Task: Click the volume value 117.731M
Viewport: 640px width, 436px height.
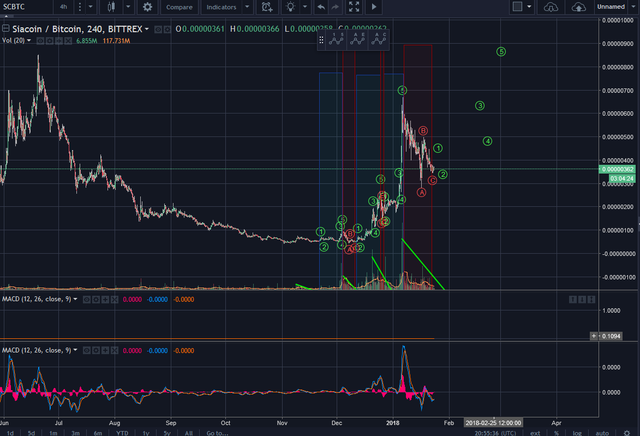Action: (x=116, y=41)
